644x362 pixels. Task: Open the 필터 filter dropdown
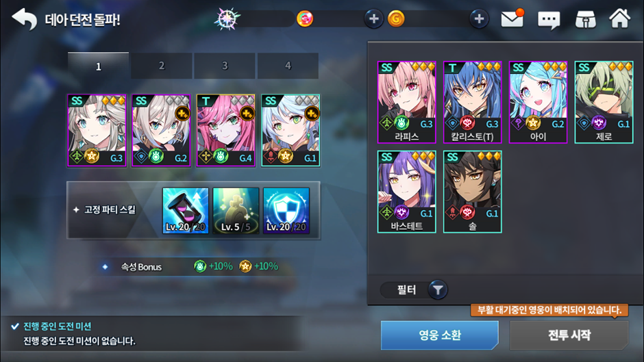(414, 290)
